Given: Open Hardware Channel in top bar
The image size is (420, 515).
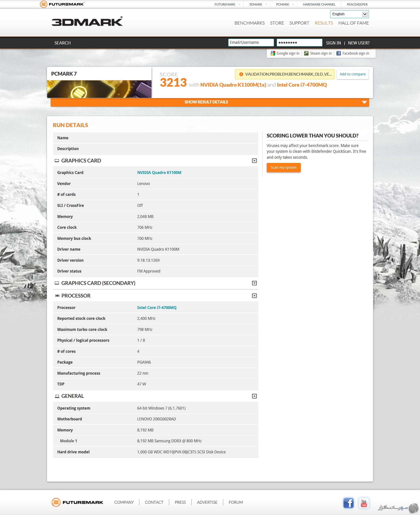Looking at the screenshot, I should (319, 4).
